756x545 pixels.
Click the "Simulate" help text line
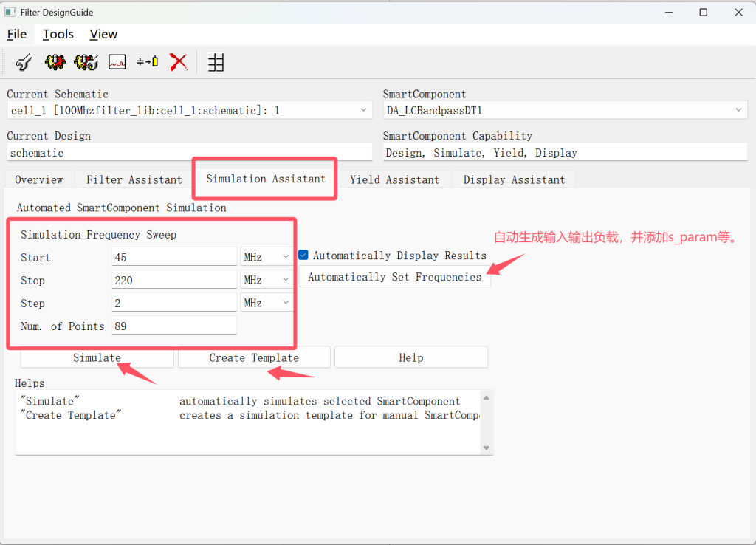point(240,401)
